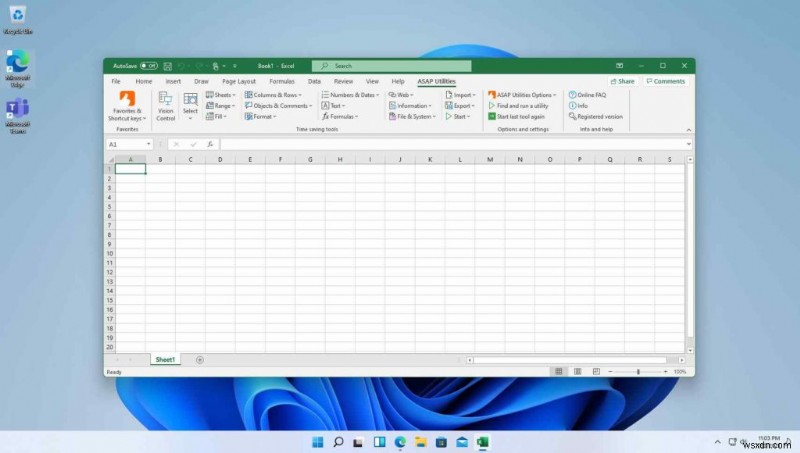
Task: Click the Insert Function fx icon
Action: click(x=210, y=144)
